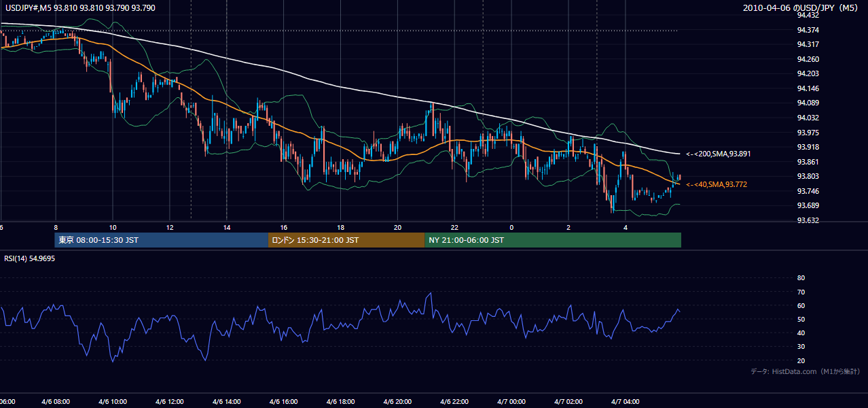Click price axis value 94.374
Viewport: 868px width, 408px height.
pyautogui.click(x=808, y=30)
